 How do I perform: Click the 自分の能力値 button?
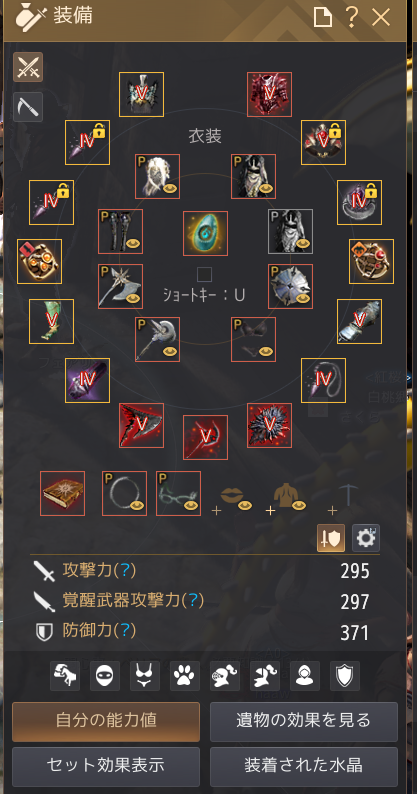(106, 722)
